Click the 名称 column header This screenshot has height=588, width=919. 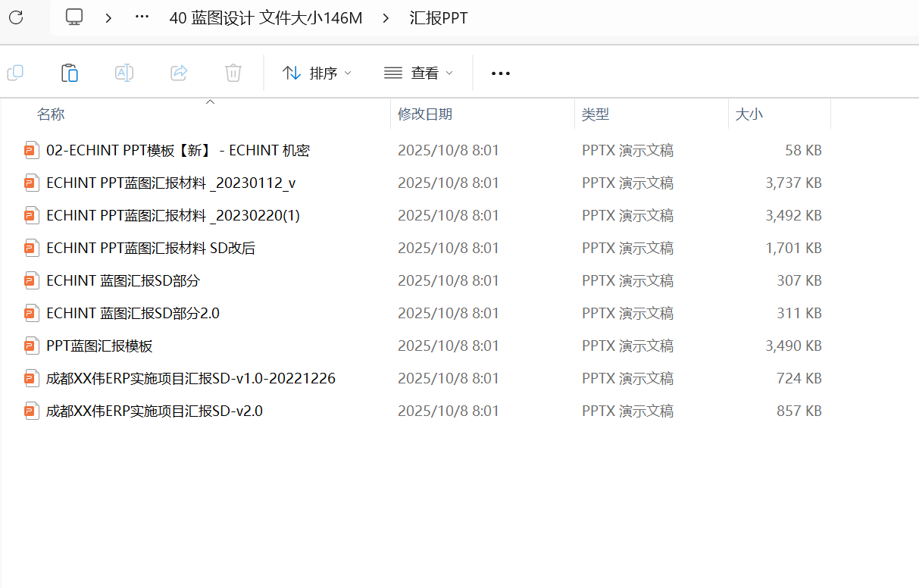pos(51,114)
